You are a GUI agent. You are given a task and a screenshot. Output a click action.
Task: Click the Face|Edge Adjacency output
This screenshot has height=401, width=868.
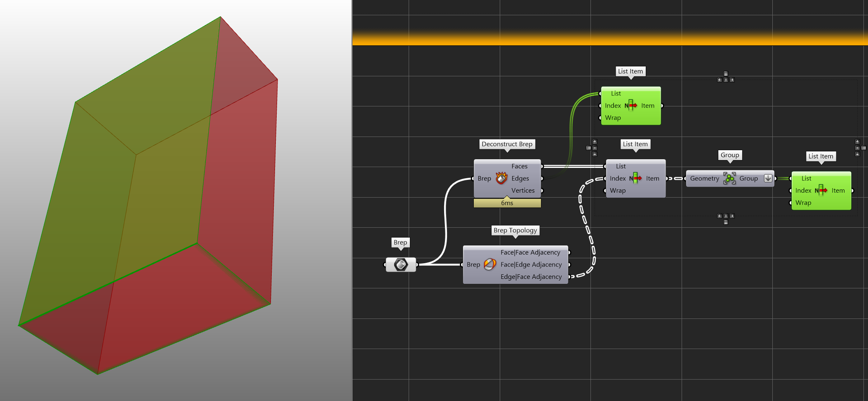(x=531, y=264)
